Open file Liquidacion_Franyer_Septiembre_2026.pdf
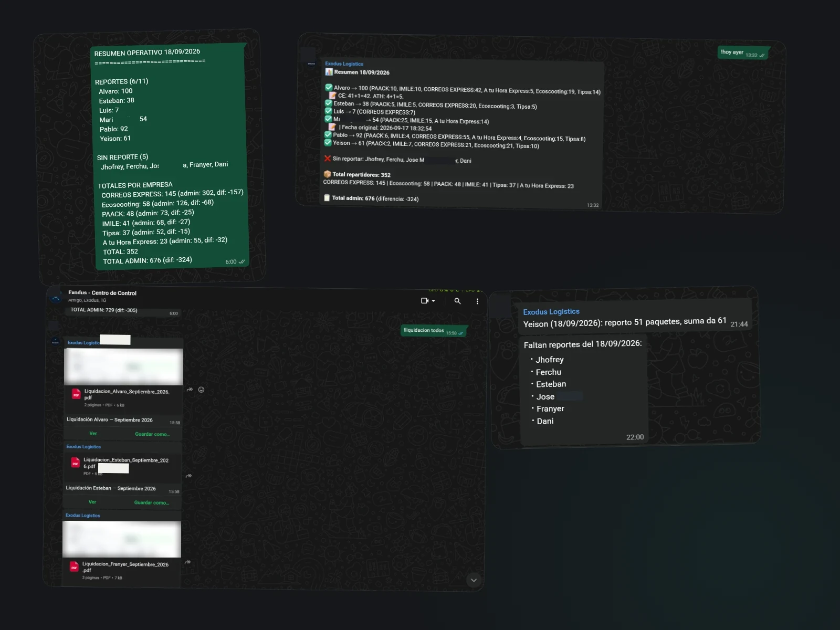The image size is (840, 630). click(x=125, y=567)
